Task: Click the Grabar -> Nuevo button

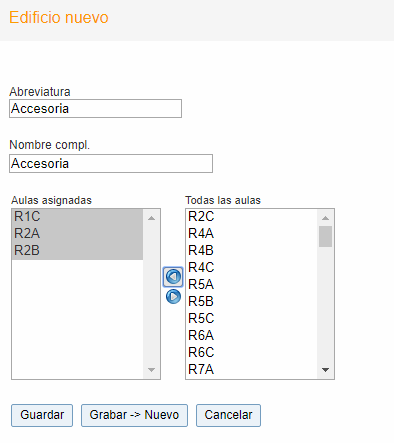Action: (134, 415)
